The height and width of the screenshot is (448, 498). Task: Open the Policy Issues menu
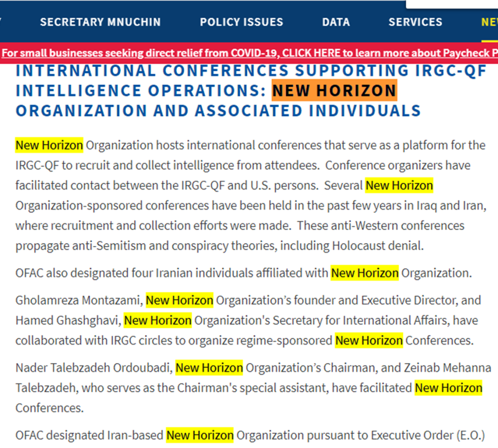pos(241,22)
